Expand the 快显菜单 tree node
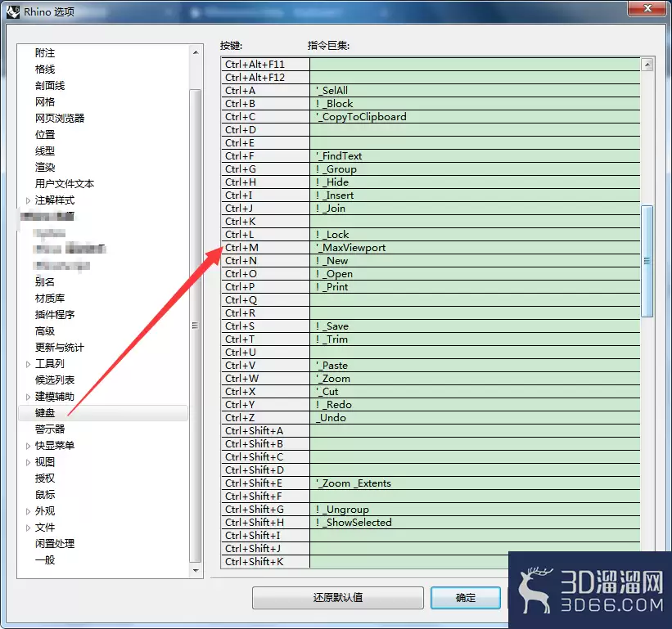The height and width of the screenshot is (629, 672). (x=28, y=446)
